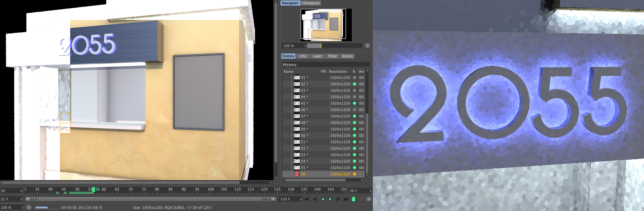Screen dimensions: 644x211
Task: Select frame 45 thumbnail icon in History
Action: 297,103
